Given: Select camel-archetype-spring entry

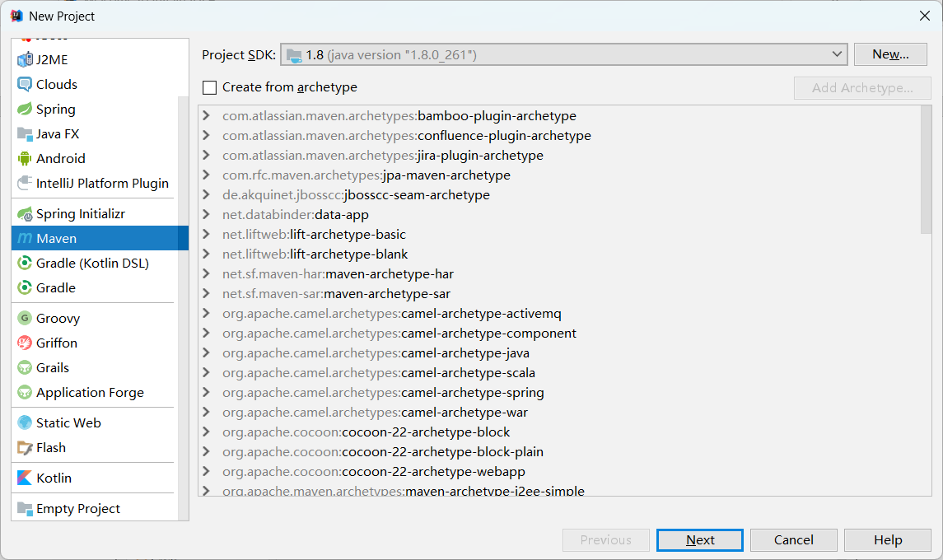Looking at the screenshot, I should point(382,393).
